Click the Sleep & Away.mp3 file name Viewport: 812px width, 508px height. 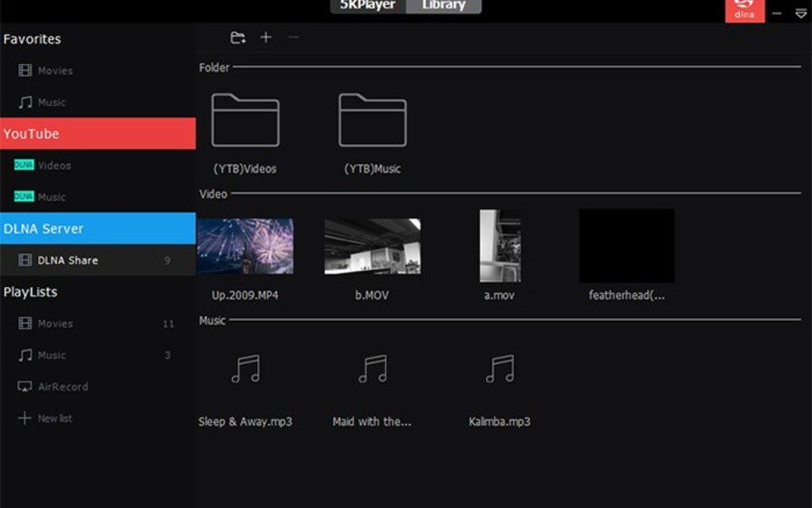click(246, 422)
